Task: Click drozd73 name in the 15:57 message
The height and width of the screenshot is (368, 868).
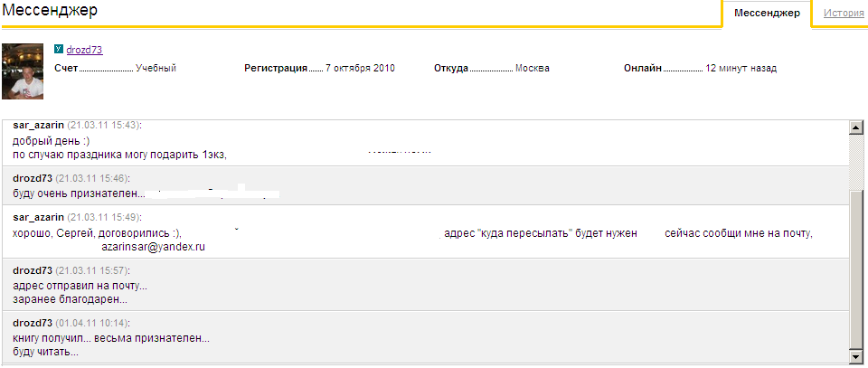Action: (33, 270)
